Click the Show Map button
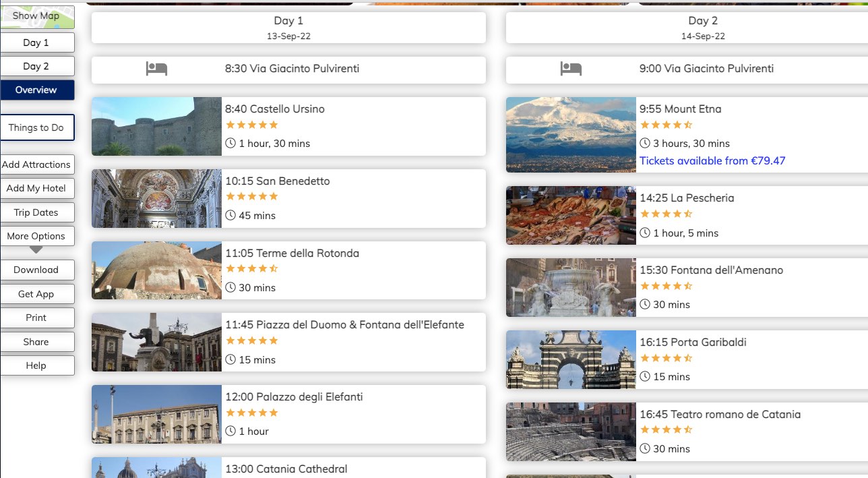The height and width of the screenshot is (478, 868). [36, 16]
